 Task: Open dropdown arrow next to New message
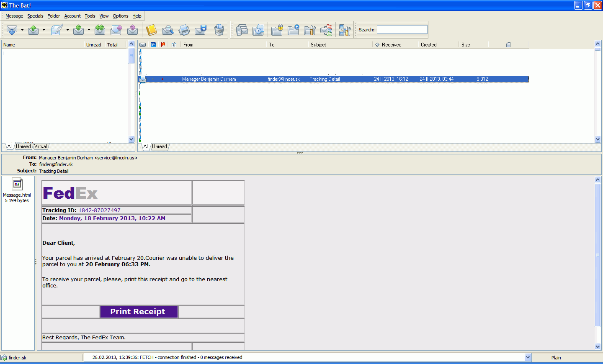click(x=67, y=30)
